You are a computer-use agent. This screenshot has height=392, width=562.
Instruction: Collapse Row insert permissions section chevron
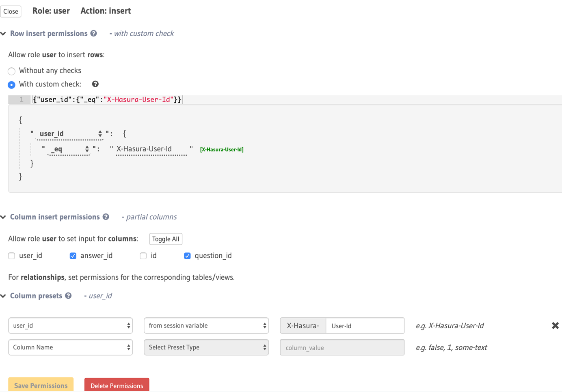click(3, 34)
